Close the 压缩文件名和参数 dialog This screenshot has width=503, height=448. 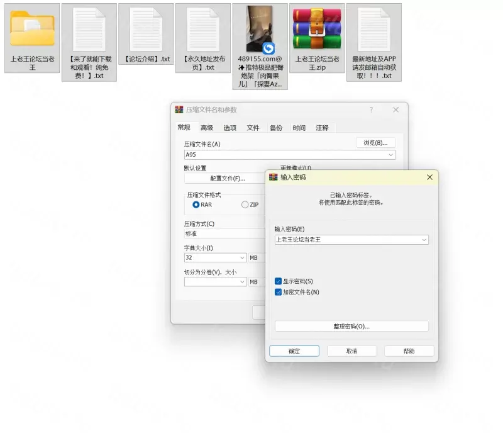pos(396,109)
